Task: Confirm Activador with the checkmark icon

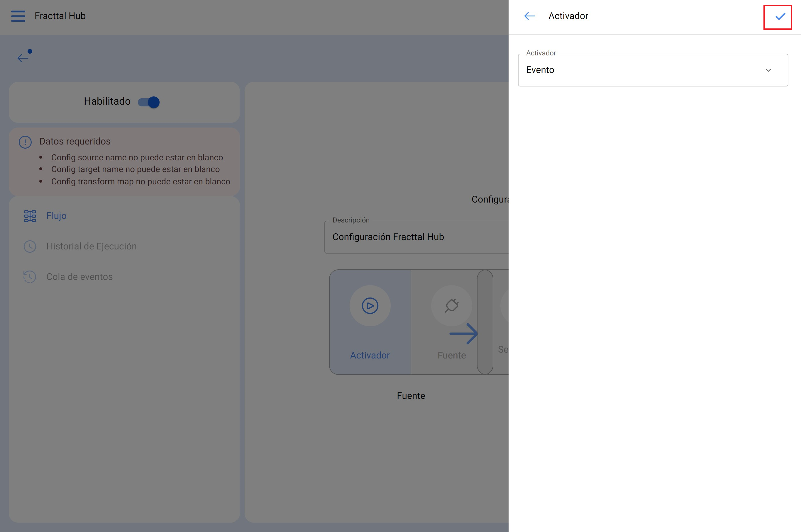Action: pyautogui.click(x=780, y=16)
